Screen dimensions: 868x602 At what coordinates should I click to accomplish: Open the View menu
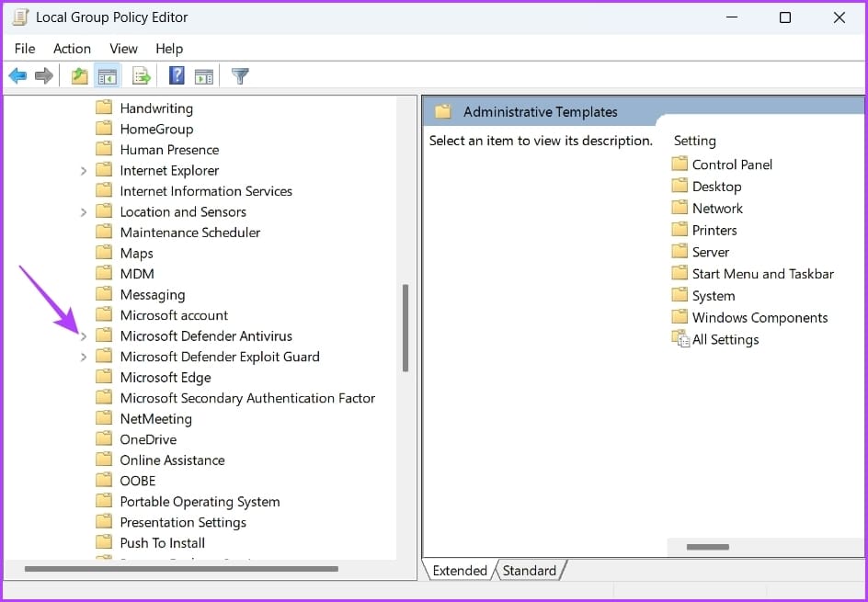pyautogui.click(x=123, y=49)
